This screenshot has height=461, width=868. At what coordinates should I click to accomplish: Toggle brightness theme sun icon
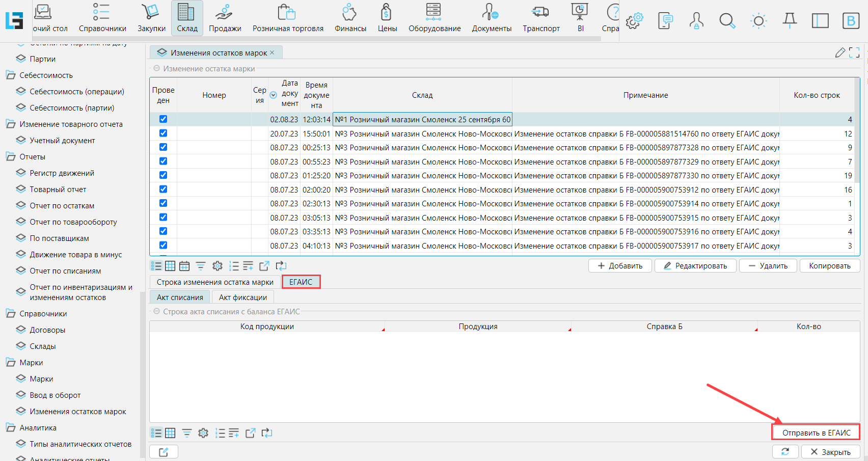coord(758,21)
